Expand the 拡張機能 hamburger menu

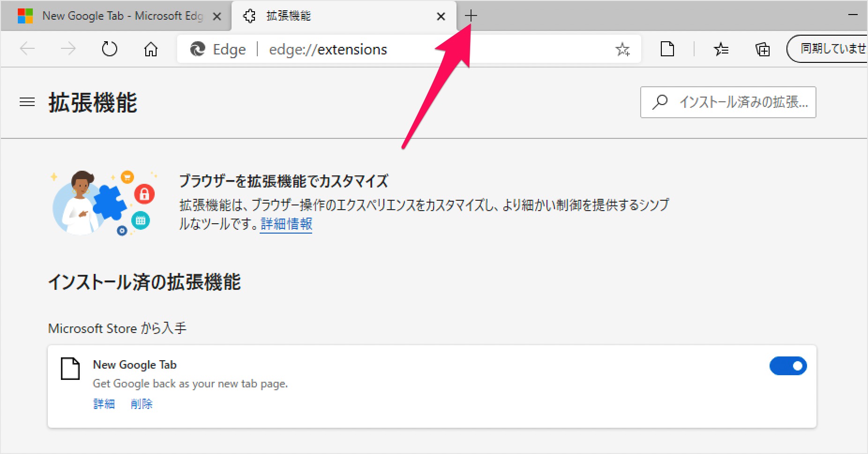point(27,102)
